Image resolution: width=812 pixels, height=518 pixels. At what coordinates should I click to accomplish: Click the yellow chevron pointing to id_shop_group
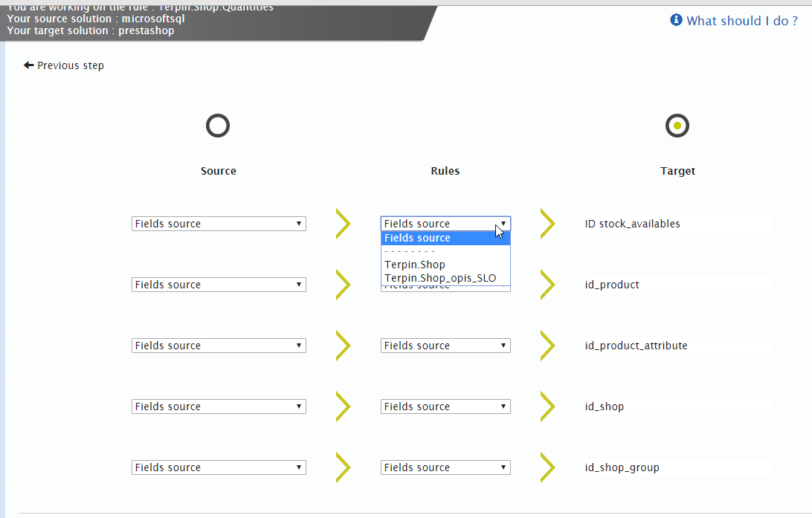548,467
